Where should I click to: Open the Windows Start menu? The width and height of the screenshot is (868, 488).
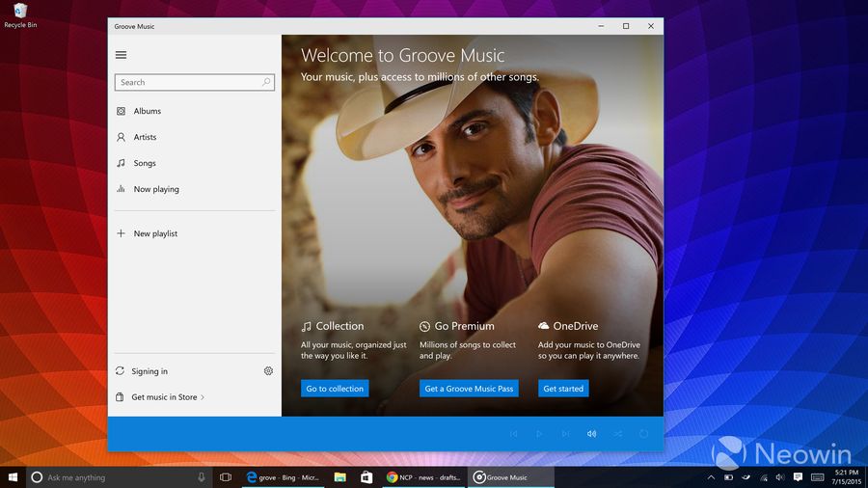(x=13, y=477)
